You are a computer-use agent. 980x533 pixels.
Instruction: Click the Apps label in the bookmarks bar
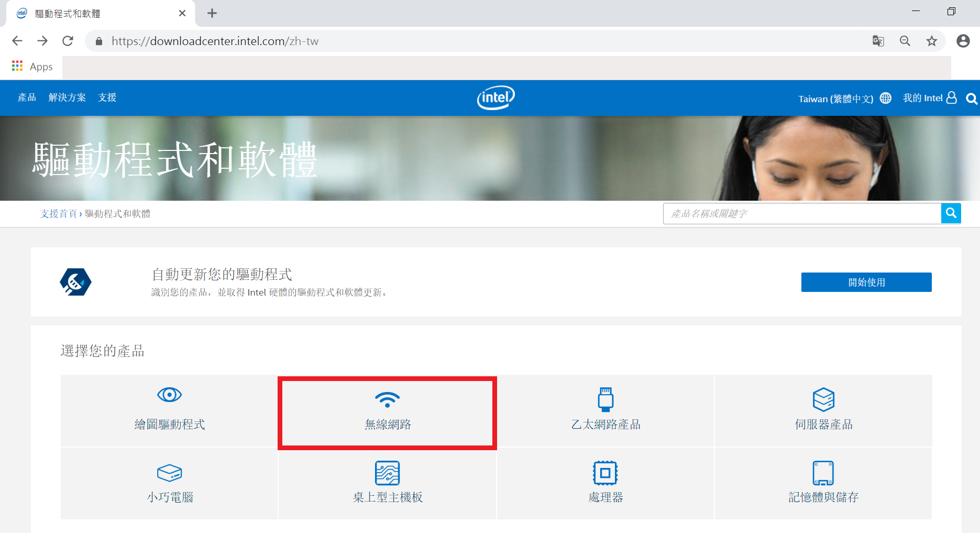[x=41, y=67]
